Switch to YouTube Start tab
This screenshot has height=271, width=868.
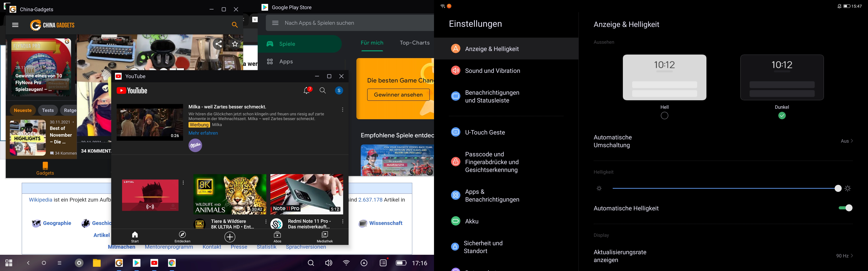point(135,237)
